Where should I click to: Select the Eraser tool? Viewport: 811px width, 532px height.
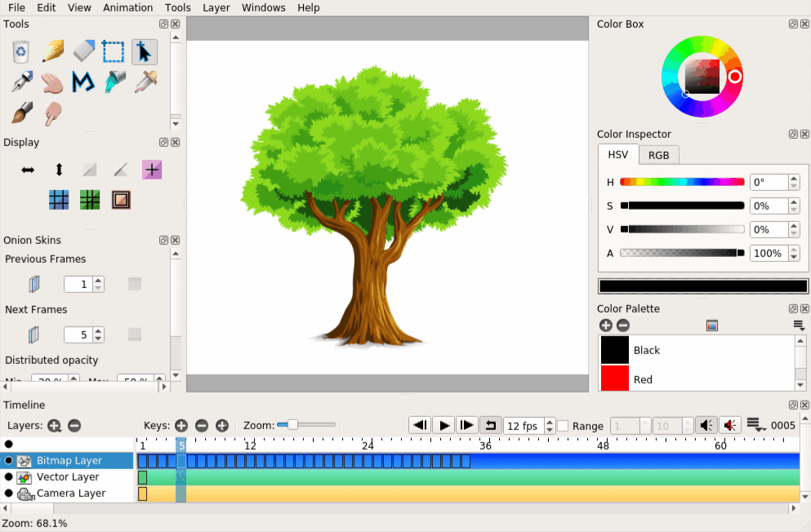[83, 52]
